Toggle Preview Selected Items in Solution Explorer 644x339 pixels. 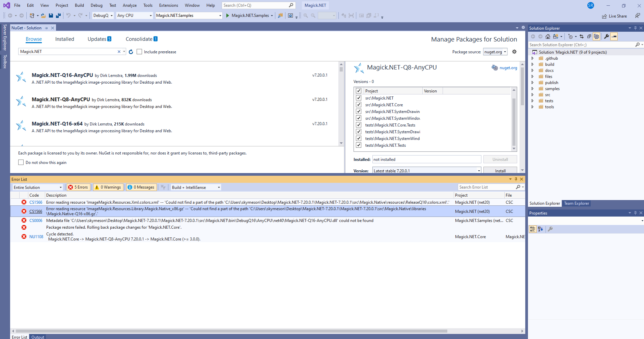[x=597, y=36]
